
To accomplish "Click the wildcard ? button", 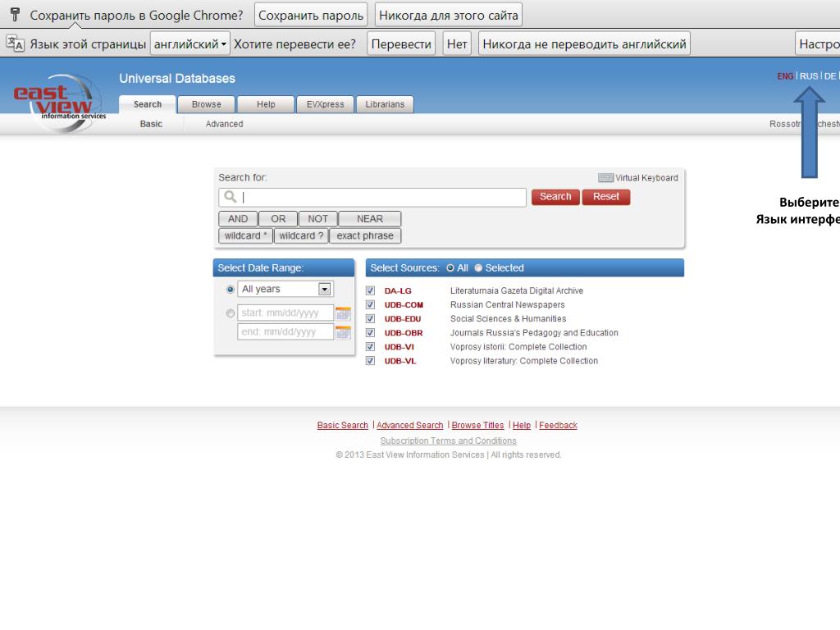I will [301, 235].
